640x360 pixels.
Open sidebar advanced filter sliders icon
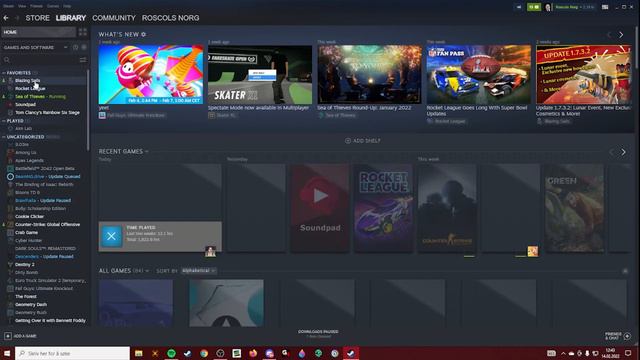(83, 60)
